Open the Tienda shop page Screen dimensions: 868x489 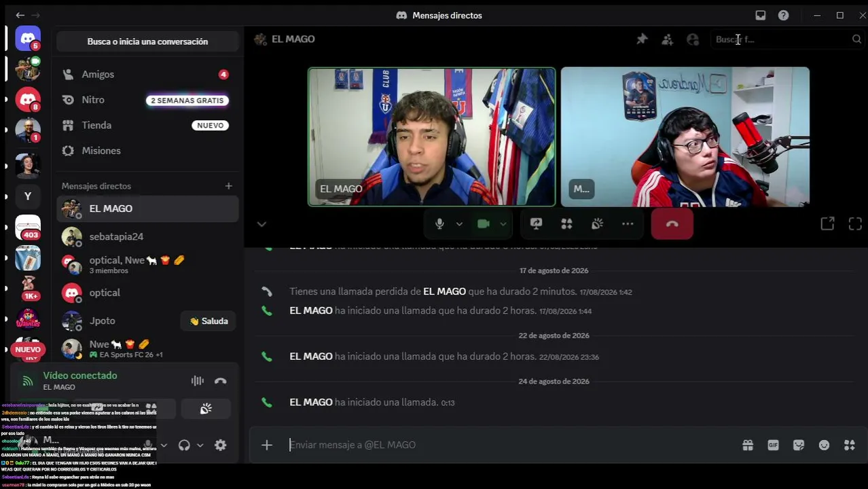click(147, 125)
